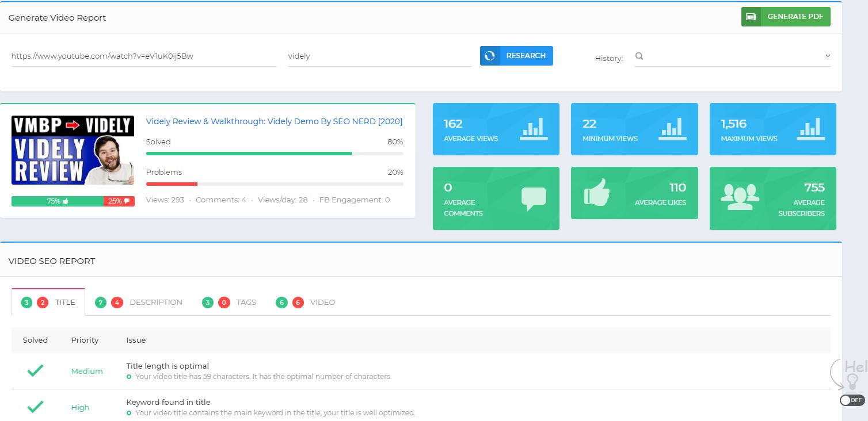Screen dimensions: 868x421
Task: Click the green 6 badge on Video tab
Action: 281,303
